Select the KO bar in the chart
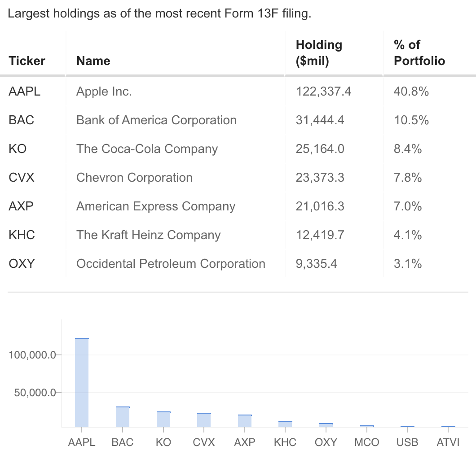The height and width of the screenshot is (450, 476). 163,419
